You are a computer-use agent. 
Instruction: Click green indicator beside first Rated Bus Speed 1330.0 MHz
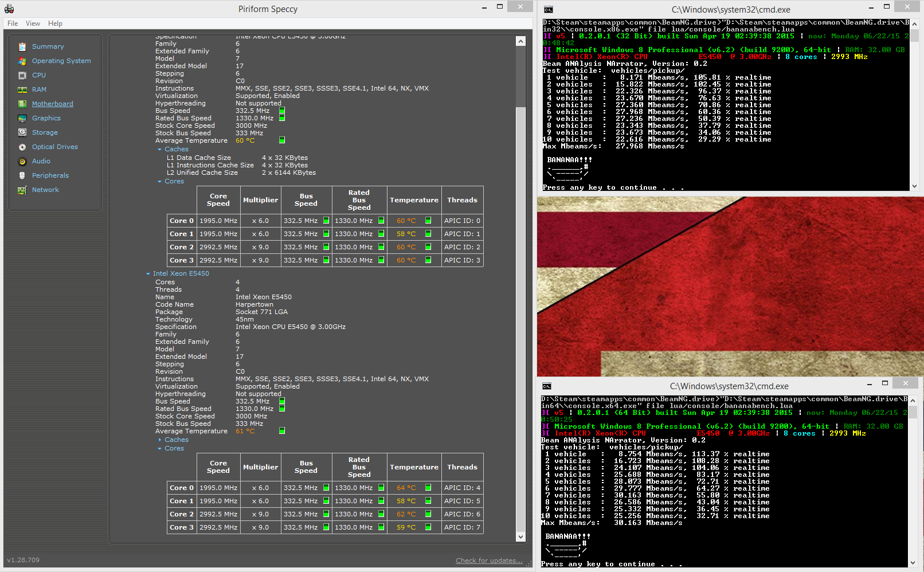(x=282, y=118)
